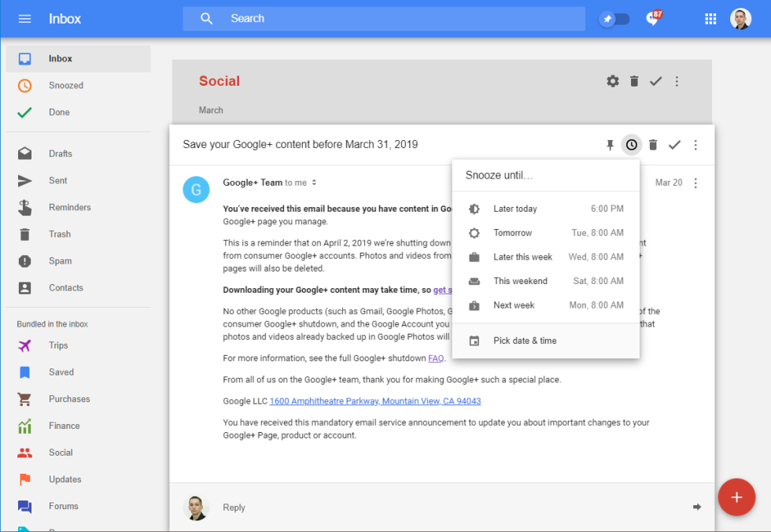Flip the blue toggle switch in the top bar
This screenshot has height=532, width=771.
point(614,18)
